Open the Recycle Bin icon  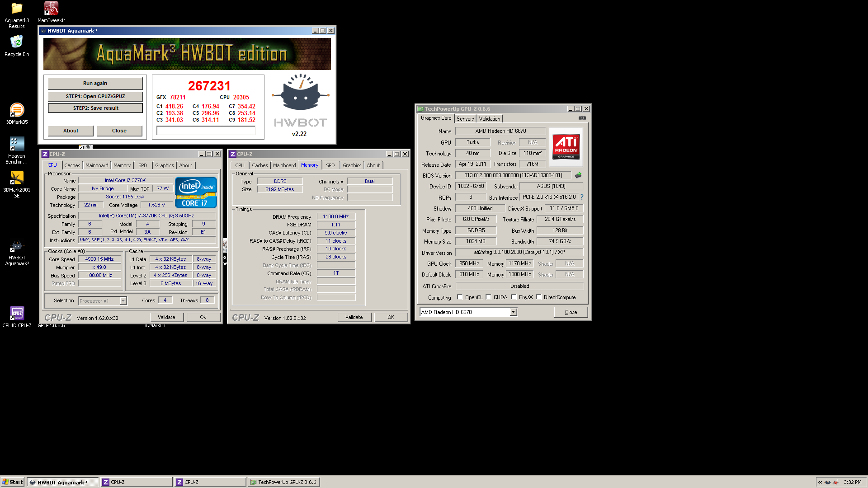click(x=17, y=46)
